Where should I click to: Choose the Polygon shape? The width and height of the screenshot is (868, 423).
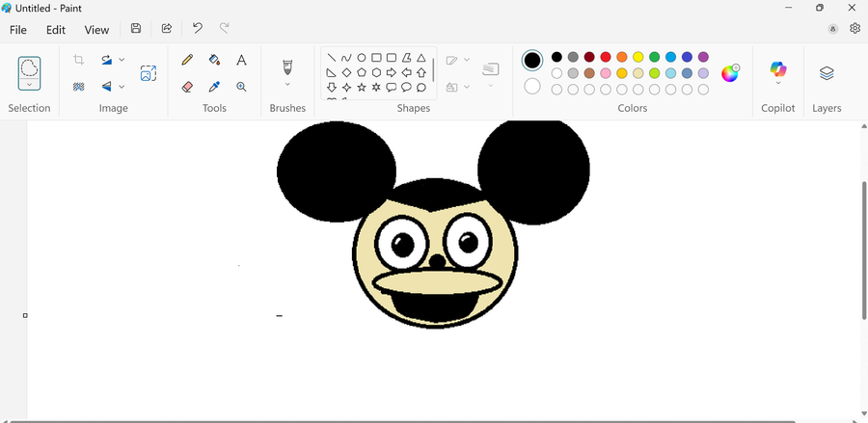[406, 58]
